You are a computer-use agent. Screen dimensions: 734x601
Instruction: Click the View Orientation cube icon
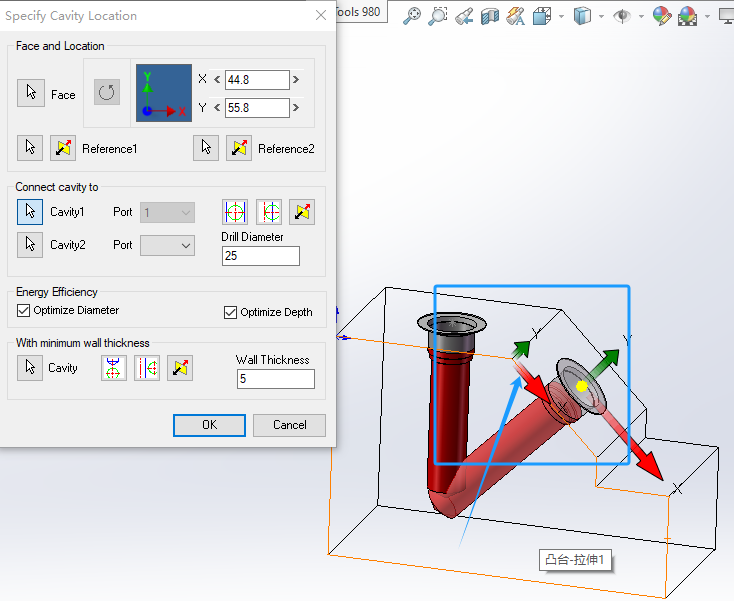pos(542,16)
